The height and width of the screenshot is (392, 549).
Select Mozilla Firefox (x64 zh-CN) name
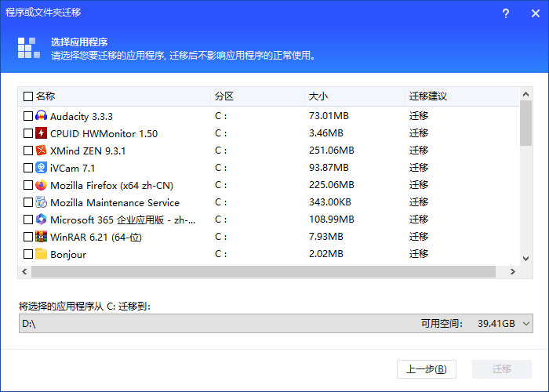111,185
